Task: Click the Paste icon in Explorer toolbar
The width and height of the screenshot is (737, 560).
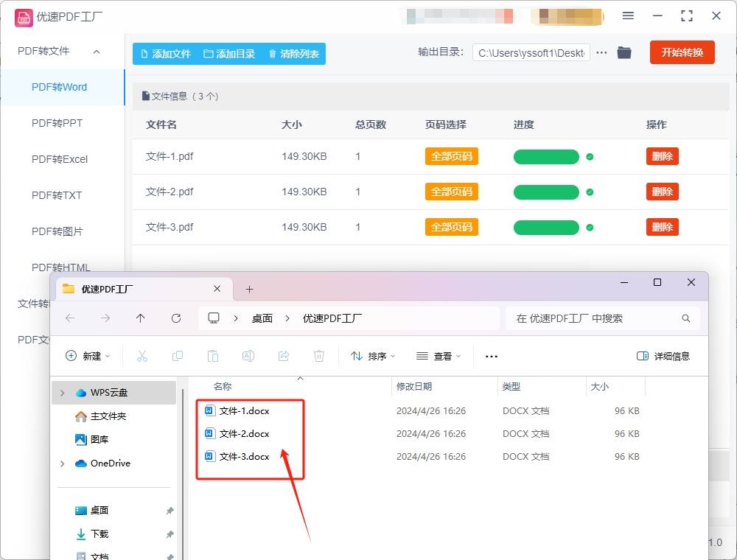Action: pyautogui.click(x=213, y=356)
